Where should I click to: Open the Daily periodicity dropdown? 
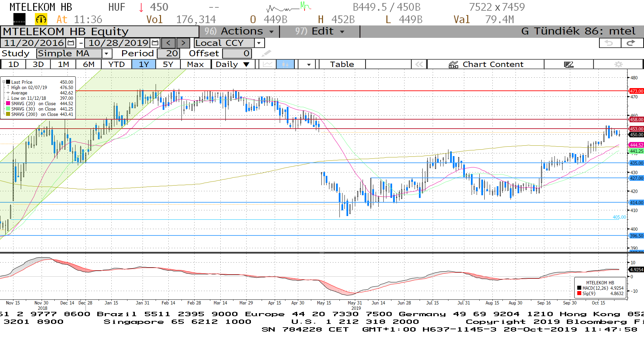point(233,64)
